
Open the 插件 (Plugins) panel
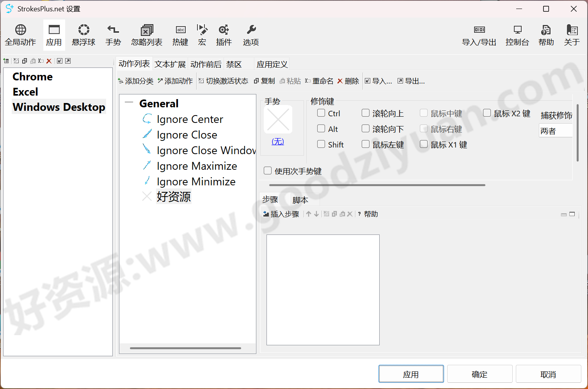tap(224, 35)
